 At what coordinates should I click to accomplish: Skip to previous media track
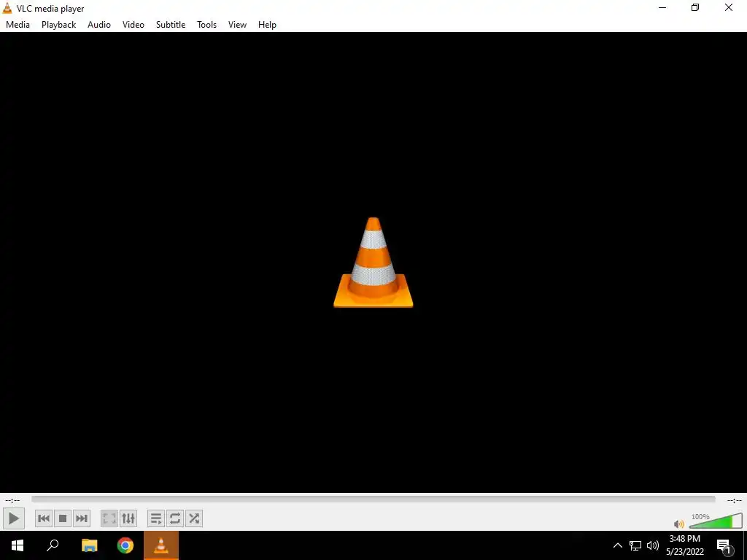pyautogui.click(x=44, y=518)
